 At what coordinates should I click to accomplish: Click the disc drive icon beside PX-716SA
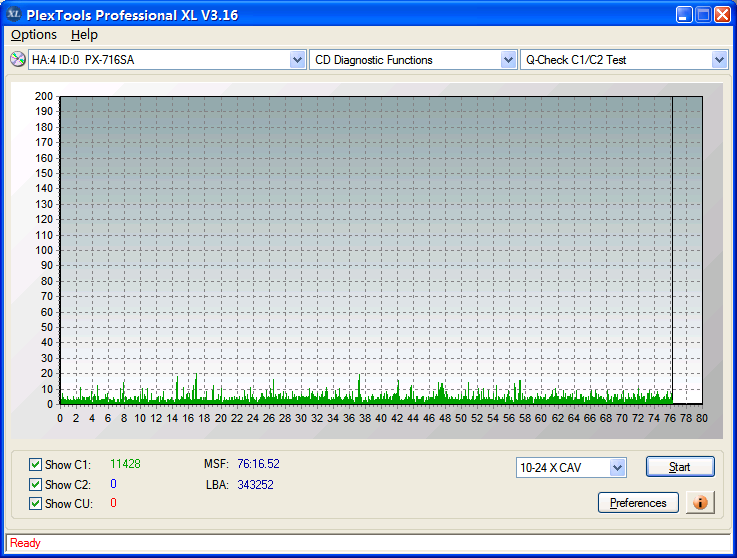(x=17, y=60)
